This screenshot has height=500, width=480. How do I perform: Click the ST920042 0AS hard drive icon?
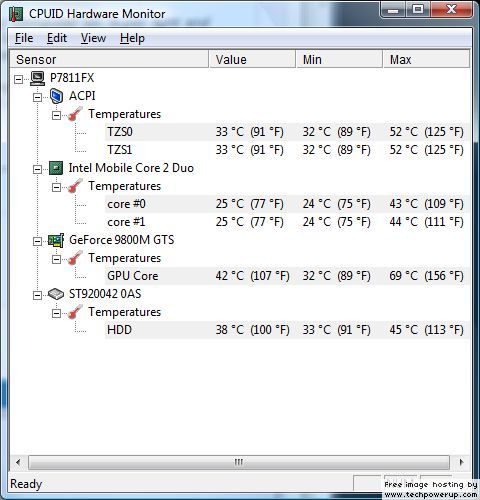(x=56, y=294)
